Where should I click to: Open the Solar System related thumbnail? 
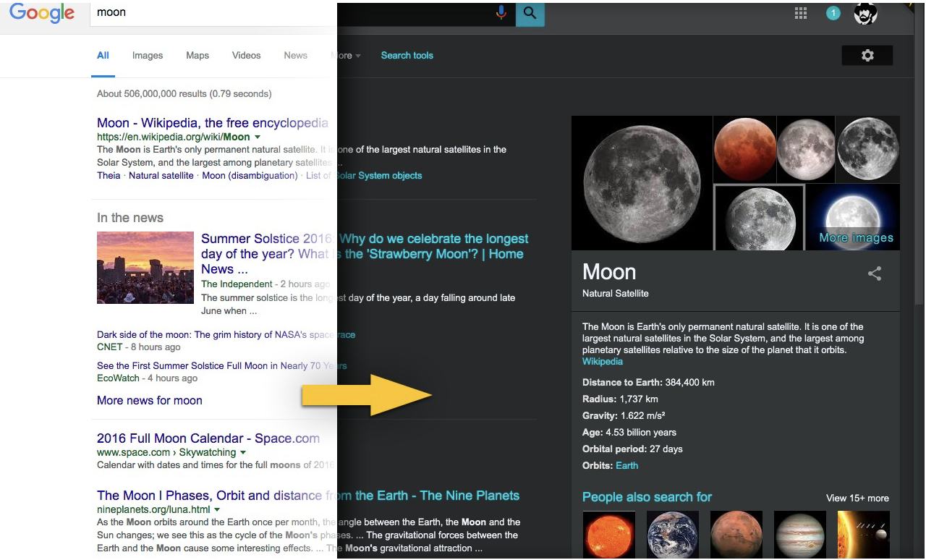(x=864, y=535)
